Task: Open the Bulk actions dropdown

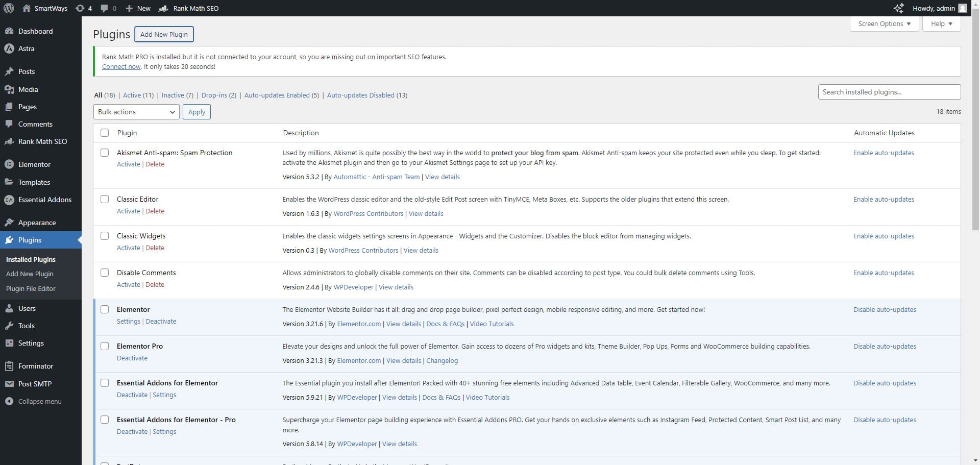Action: point(136,112)
